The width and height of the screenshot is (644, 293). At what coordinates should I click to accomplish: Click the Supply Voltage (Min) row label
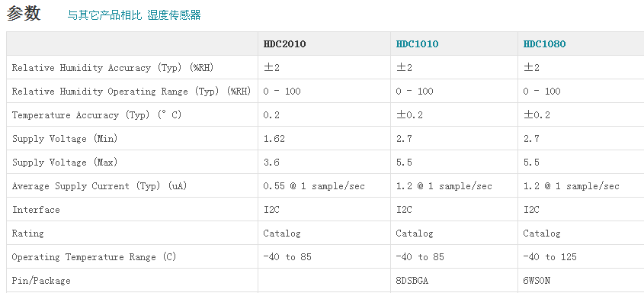coord(65,138)
